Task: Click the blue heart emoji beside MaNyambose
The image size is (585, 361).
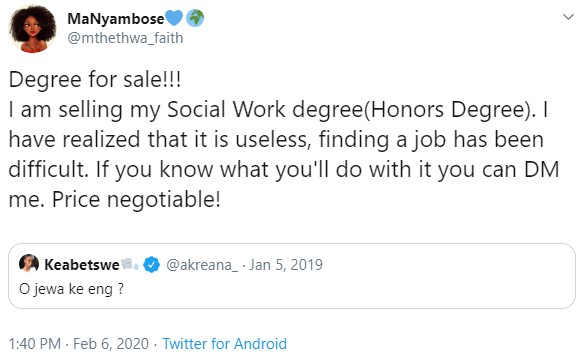Action: pyautogui.click(x=174, y=18)
